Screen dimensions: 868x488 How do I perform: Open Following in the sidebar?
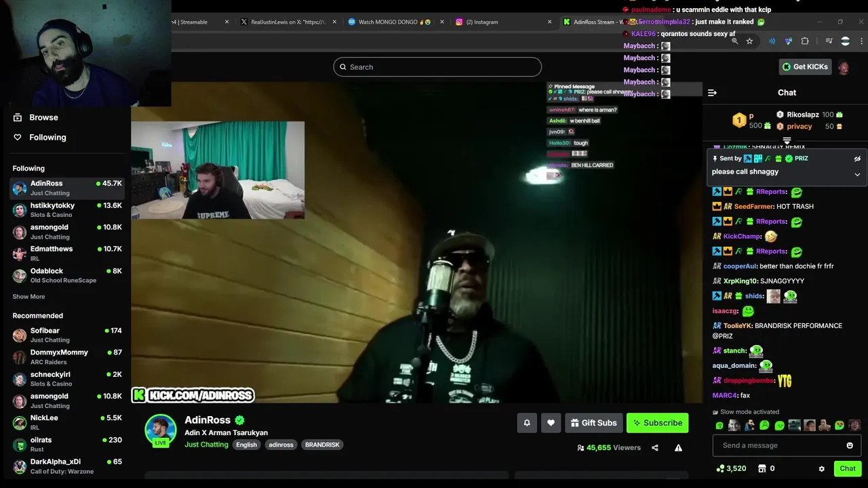coord(47,137)
